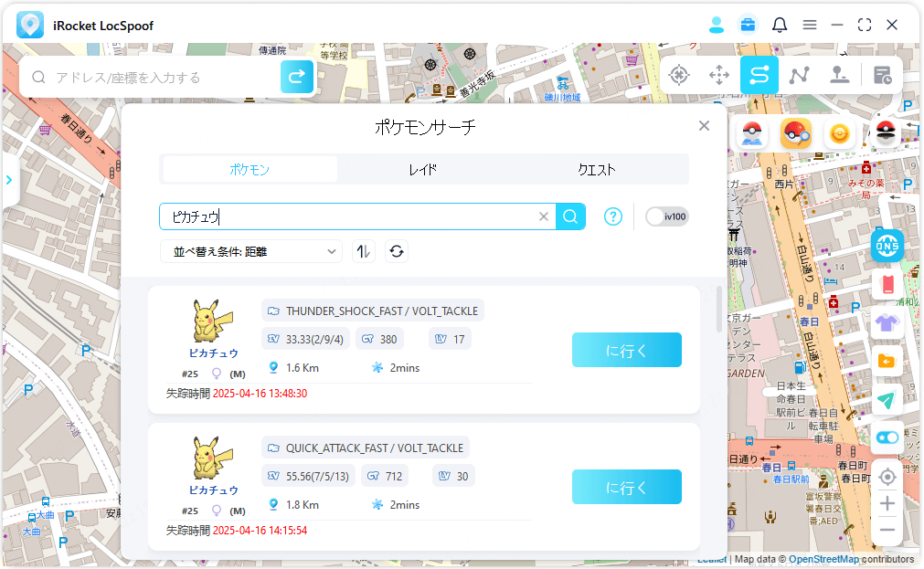Select teleport mode crosshair icon
The width and height of the screenshot is (924, 569).
pyautogui.click(x=679, y=75)
